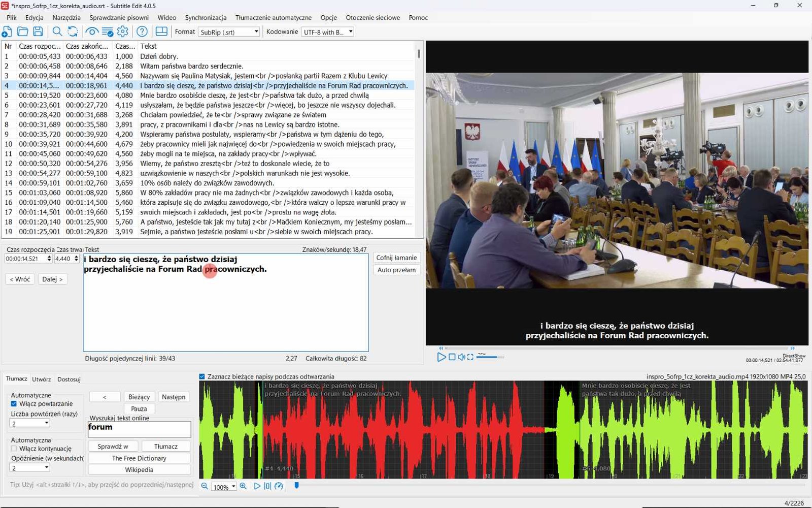Play the waveform selection from bottom toolbar
Viewport: 812px width, 508px height.
pyautogui.click(x=257, y=486)
